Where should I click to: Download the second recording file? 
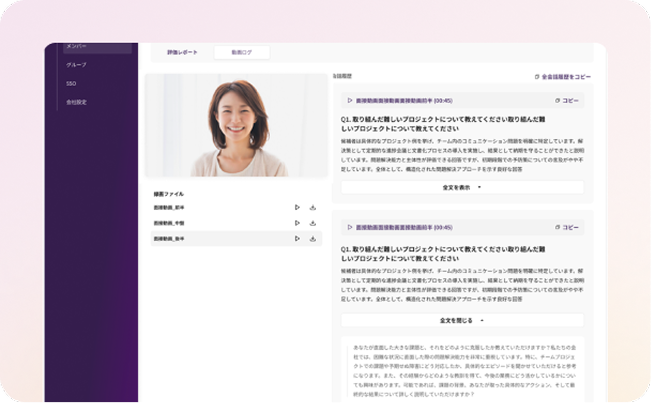click(313, 223)
